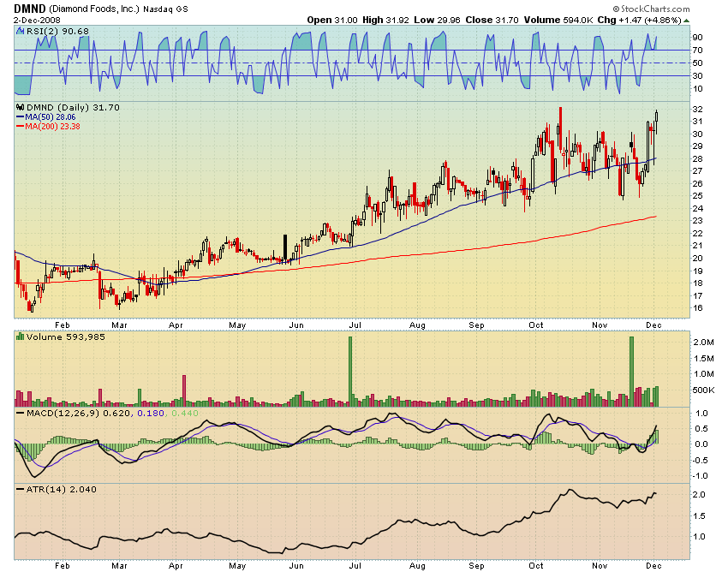This screenshot has height=572, width=728.
Task: Click the 28 price level on the price axis
Action: pyautogui.click(x=697, y=158)
